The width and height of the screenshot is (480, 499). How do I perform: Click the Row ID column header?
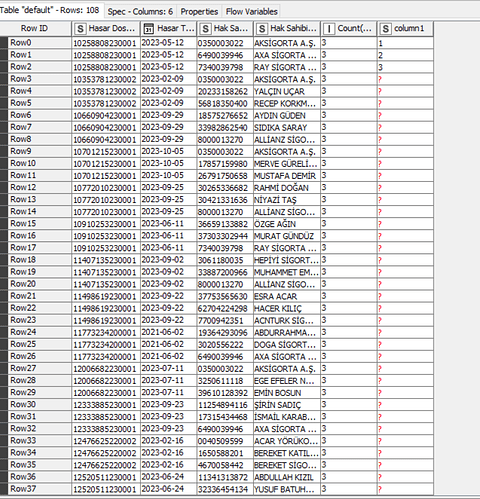(35, 29)
